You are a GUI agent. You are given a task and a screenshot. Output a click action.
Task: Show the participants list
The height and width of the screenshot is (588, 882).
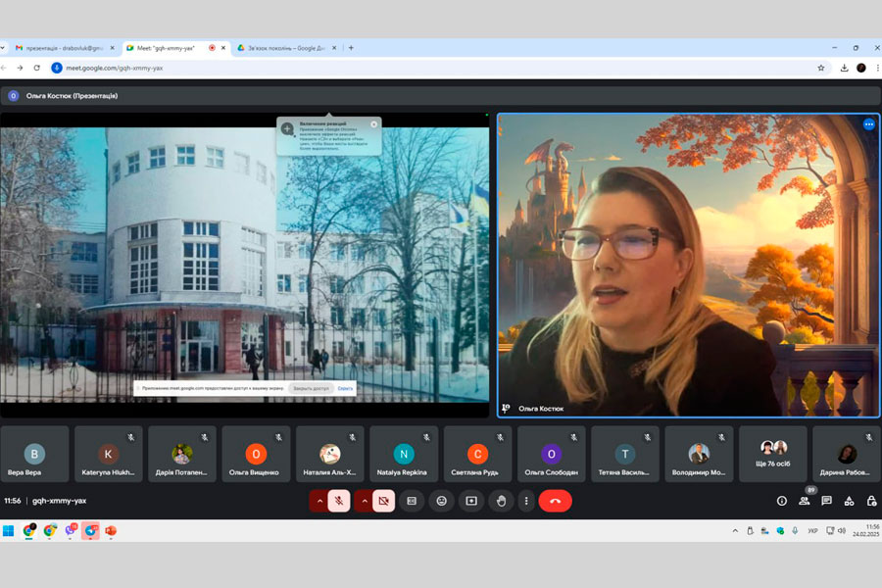pos(805,501)
